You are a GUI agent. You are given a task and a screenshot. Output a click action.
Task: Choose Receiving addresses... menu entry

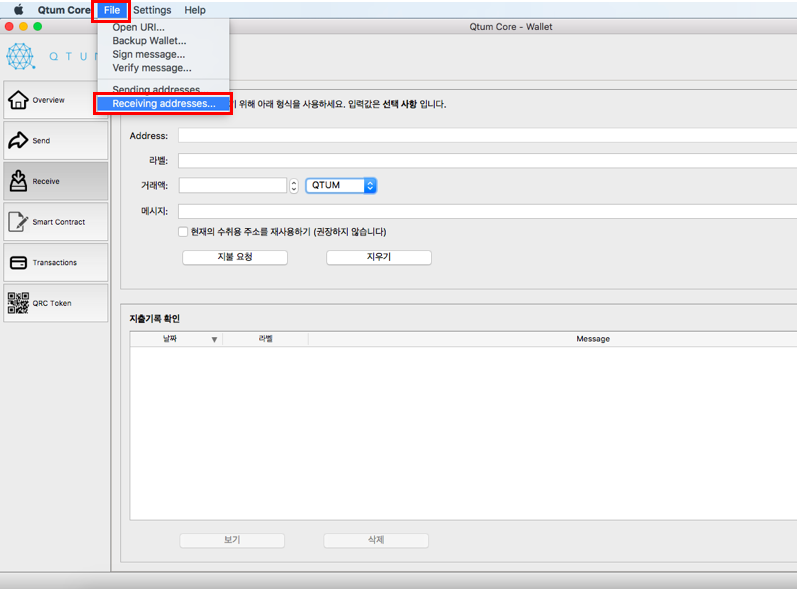[x=163, y=104]
